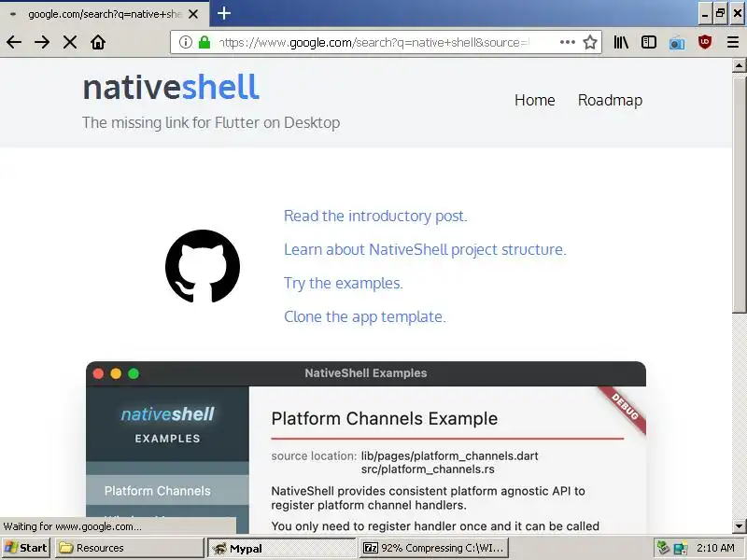Screen dimensions: 747x560
Task: Click the blue camera screenshot extension icon
Action: [x=677, y=43]
